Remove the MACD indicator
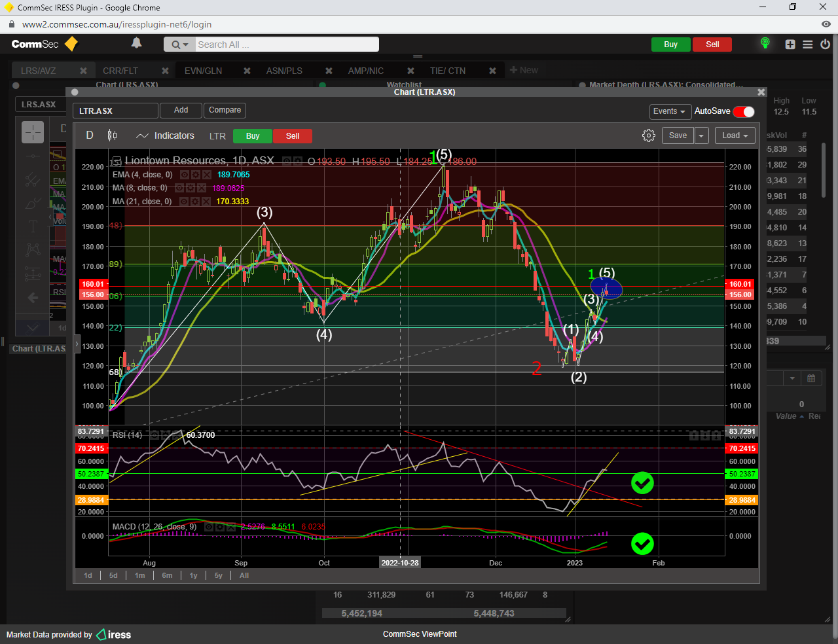The height and width of the screenshot is (644, 838). (x=231, y=527)
